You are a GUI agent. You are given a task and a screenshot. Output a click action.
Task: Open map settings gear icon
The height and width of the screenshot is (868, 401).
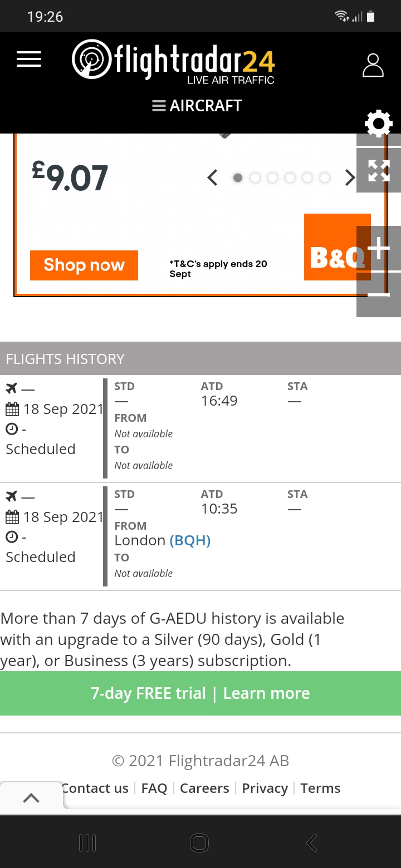379,123
